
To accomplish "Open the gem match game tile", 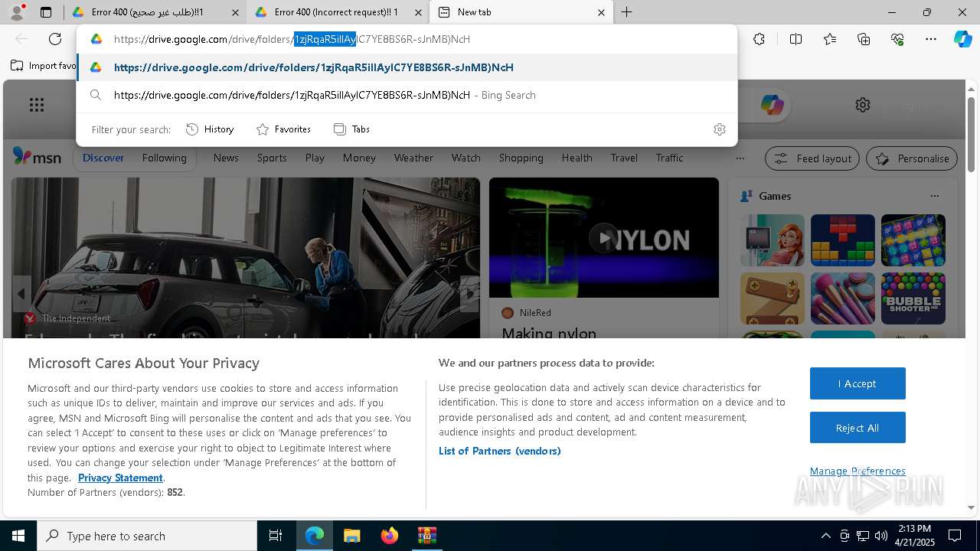I will (913, 240).
